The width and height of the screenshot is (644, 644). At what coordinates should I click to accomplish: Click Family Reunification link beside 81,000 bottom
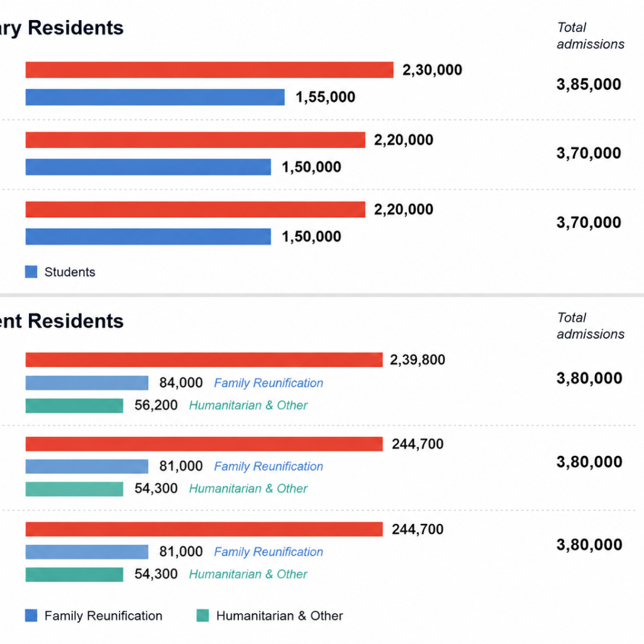[269, 552]
